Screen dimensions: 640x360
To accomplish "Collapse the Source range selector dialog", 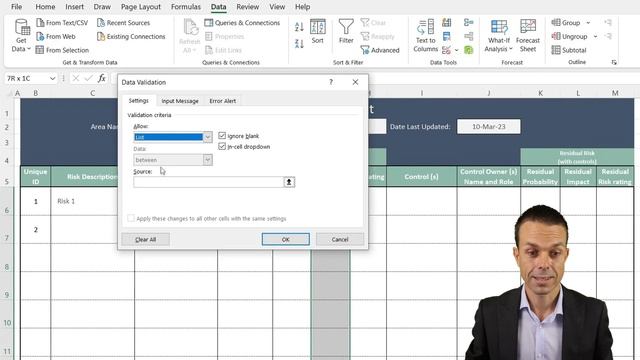I will 289,182.
